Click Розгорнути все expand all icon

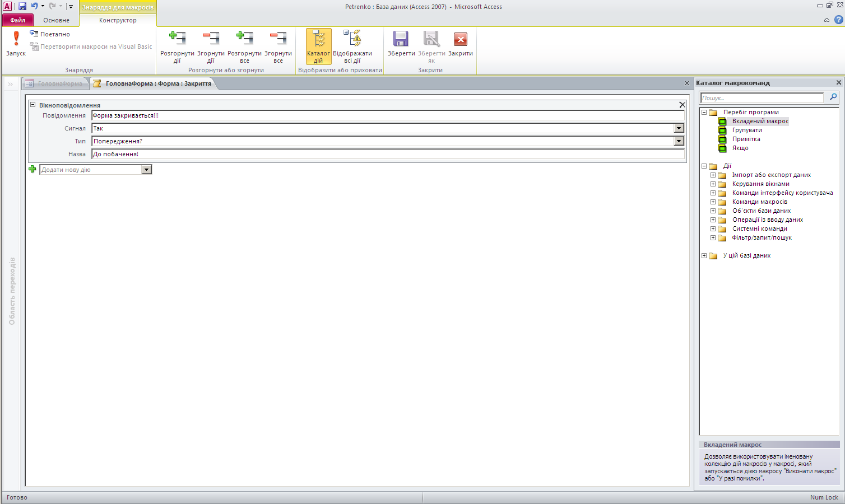point(244,39)
